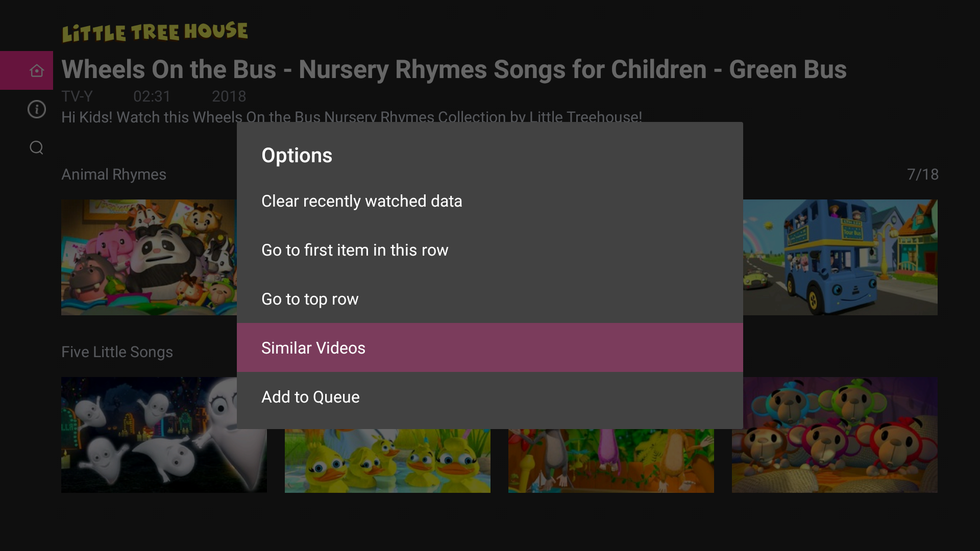Click the Wheels On the Bus title
The width and height of the screenshot is (980, 551).
[x=454, y=69]
